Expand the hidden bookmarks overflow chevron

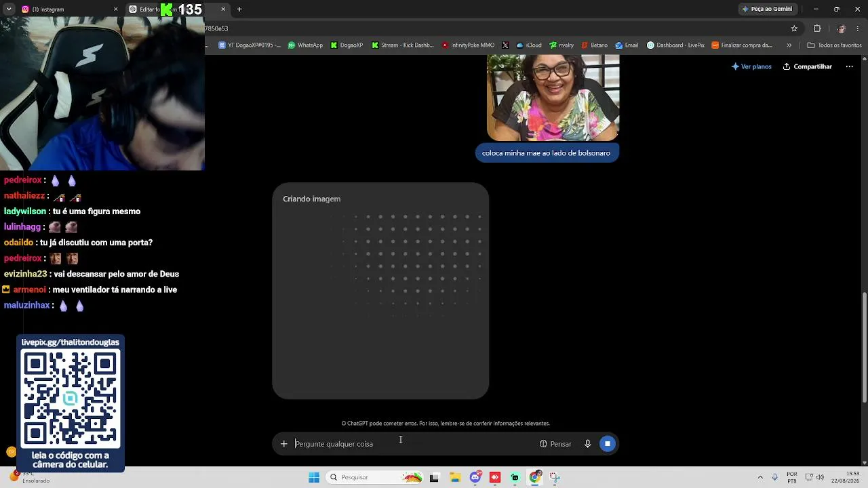pos(789,45)
